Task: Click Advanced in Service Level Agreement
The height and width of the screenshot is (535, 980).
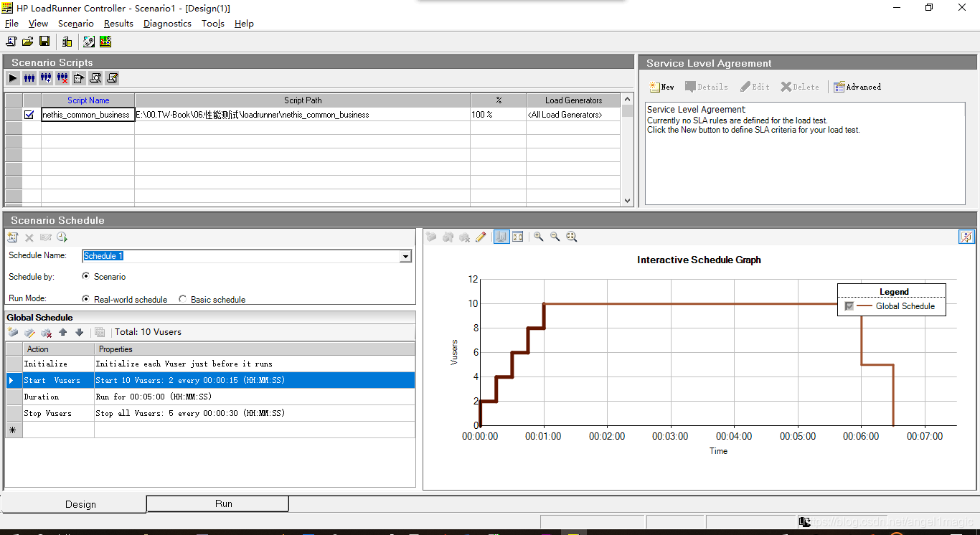Action: (857, 87)
